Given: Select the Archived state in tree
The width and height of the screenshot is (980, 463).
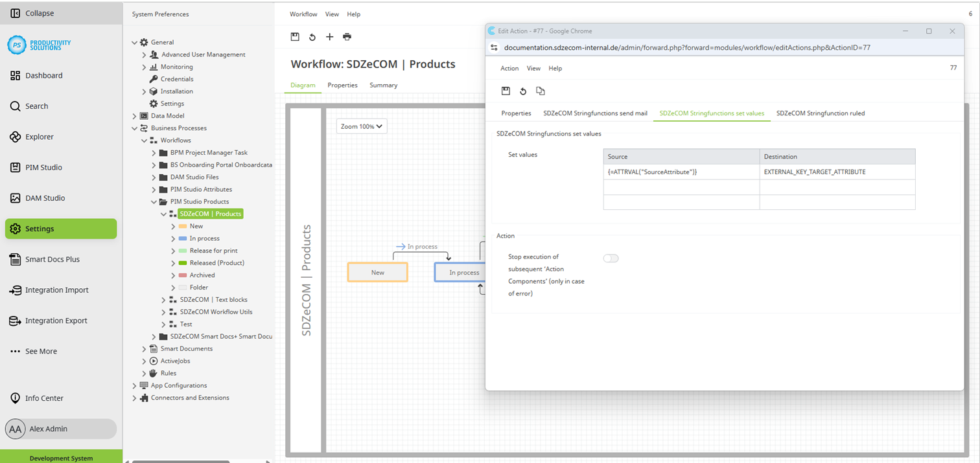Looking at the screenshot, I should [x=202, y=275].
